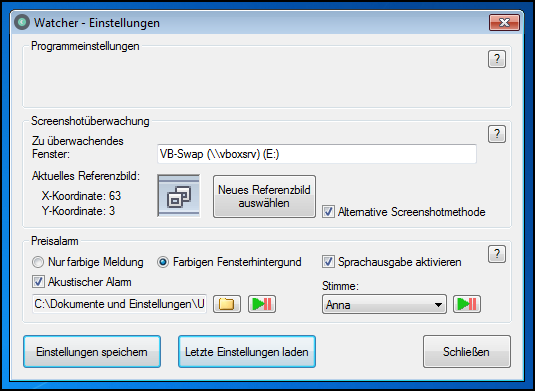
Task: Click the Zu überwachendes Fenster label
Action: (78, 147)
